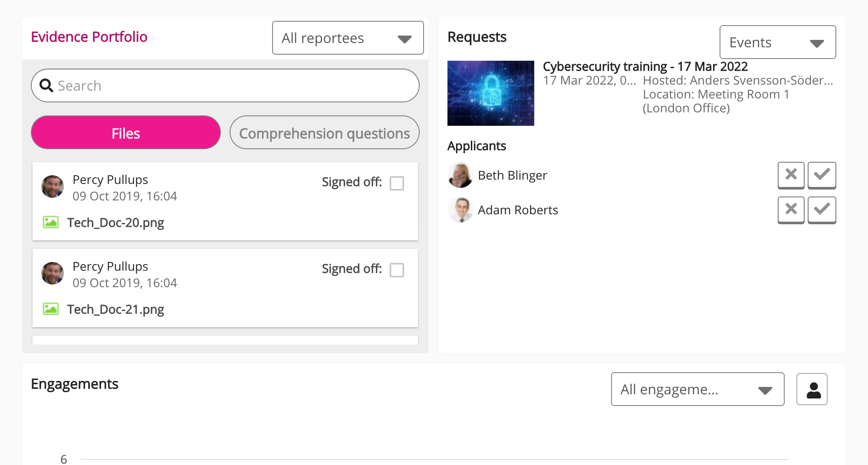Check Signed off for Tech_Doc-20.png
The height and width of the screenshot is (465, 868).
point(397,183)
